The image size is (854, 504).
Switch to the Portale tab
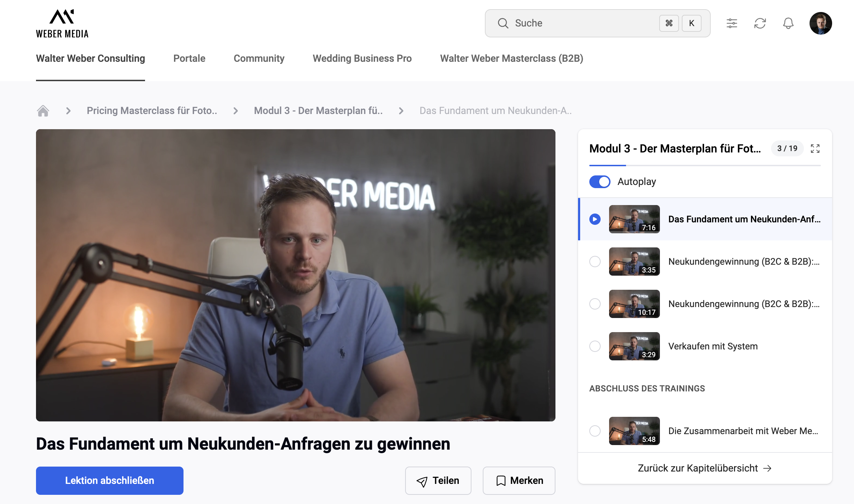click(x=189, y=59)
